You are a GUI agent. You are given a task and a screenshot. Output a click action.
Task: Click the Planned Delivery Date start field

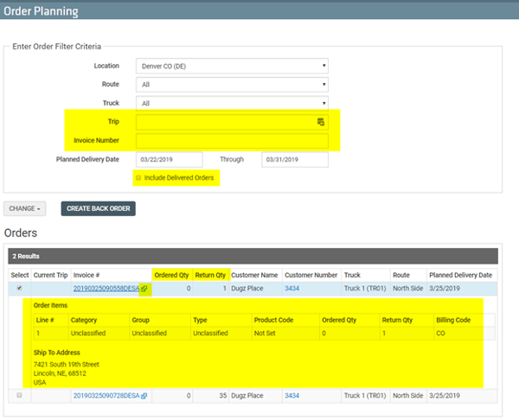170,159
